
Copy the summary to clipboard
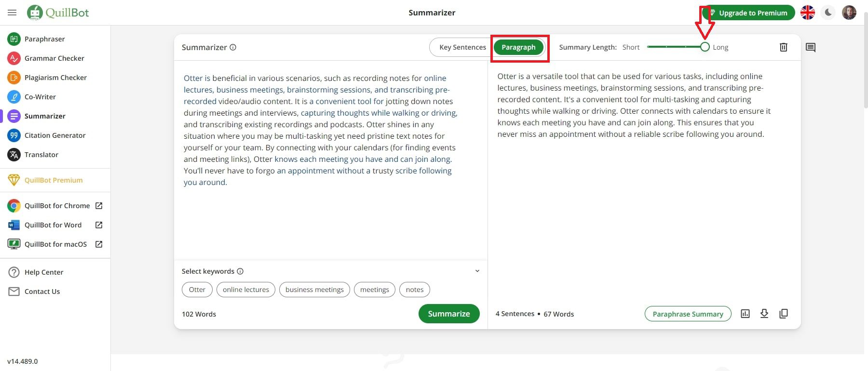784,314
